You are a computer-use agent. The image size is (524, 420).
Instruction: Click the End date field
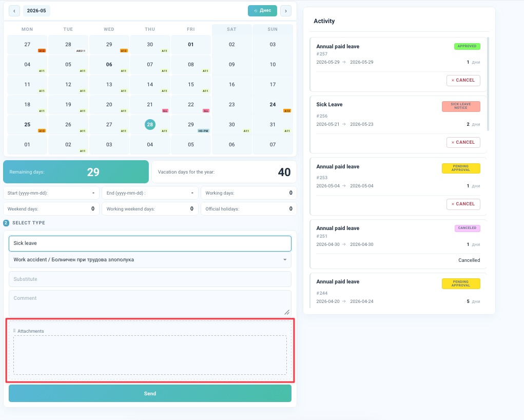coord(150,193)
